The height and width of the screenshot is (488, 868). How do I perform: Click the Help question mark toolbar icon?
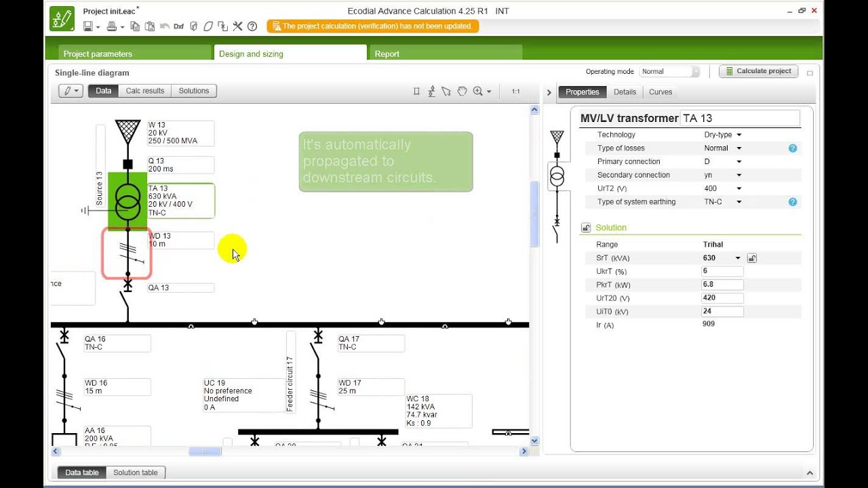pos(252,26)
